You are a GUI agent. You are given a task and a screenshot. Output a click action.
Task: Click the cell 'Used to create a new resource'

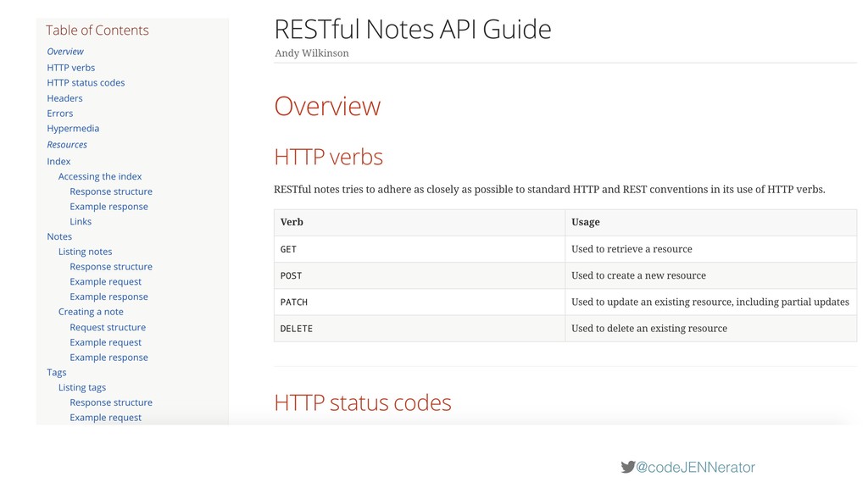pyautogui.click(x=711, y=275)
